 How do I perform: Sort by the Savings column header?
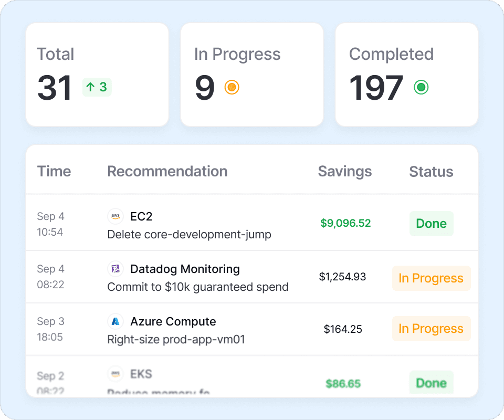pos(345,171)
